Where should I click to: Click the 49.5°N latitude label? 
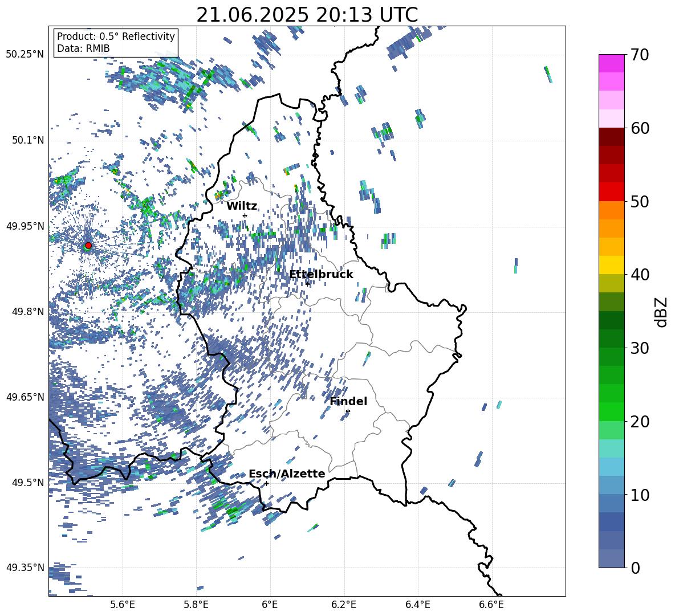tap(28, 483)
